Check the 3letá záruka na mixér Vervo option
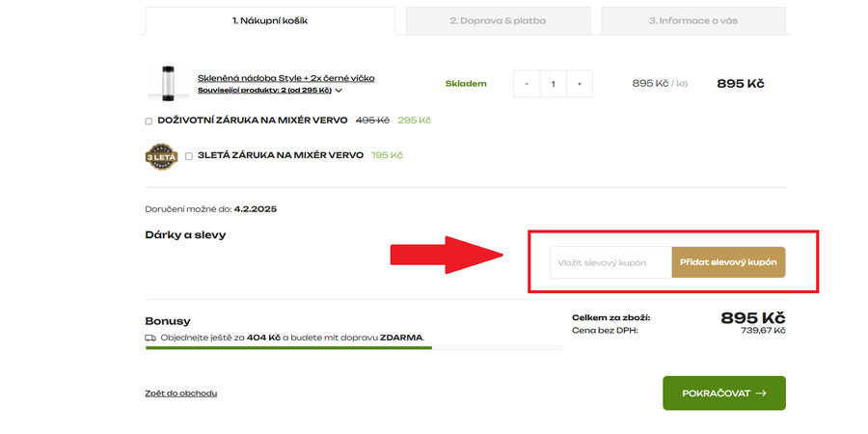Viewport: 868px width, 434px height. [x=189, y=156]
